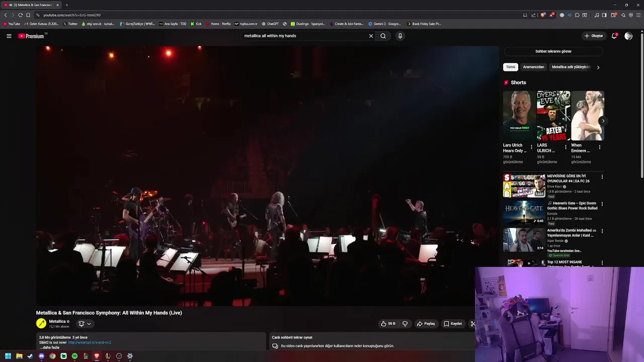644x362 pixels.
Task: Click the Kaydet save button
Action: pyautogui.click(x=453, y=324)
